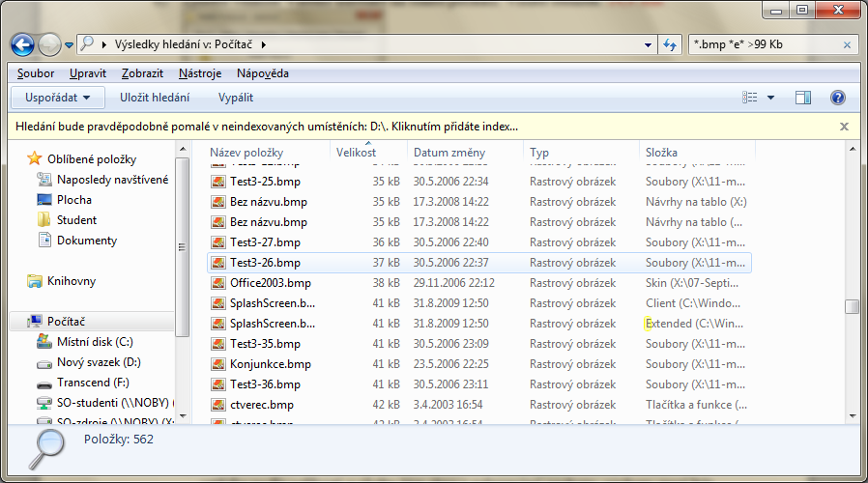Go back with the blue Back arrow
The height and width of the screenshot is (483, 868).
point(22,44)
